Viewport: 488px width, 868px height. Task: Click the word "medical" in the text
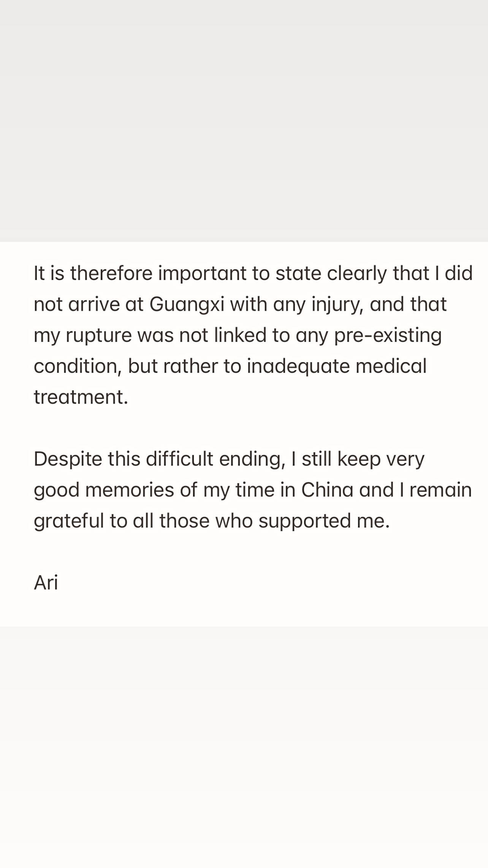point(391,366)
